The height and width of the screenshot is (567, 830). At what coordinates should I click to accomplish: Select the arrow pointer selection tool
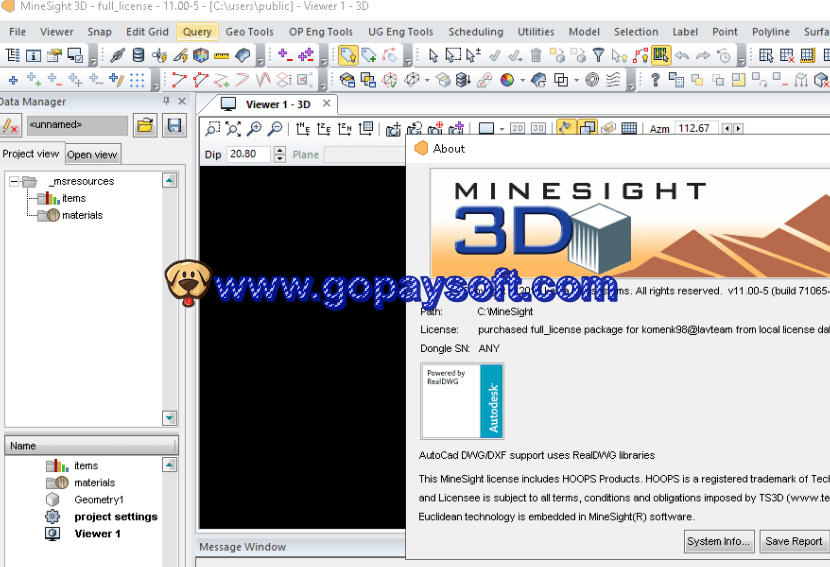433,55
